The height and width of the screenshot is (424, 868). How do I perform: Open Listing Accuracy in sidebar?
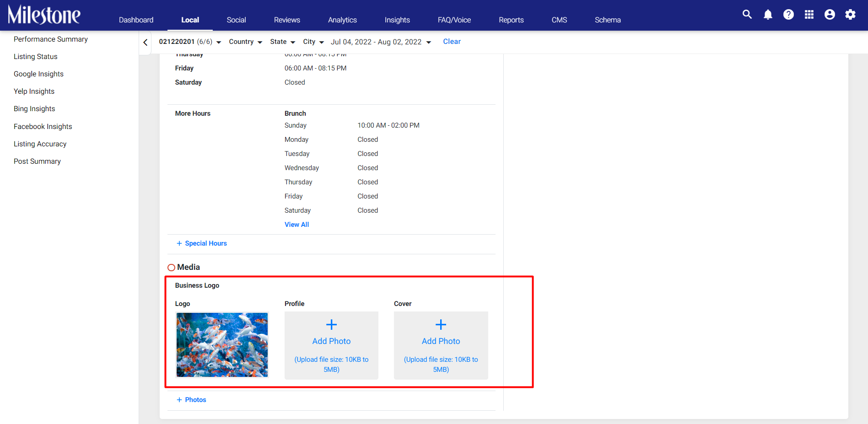[x=40, y=144]
